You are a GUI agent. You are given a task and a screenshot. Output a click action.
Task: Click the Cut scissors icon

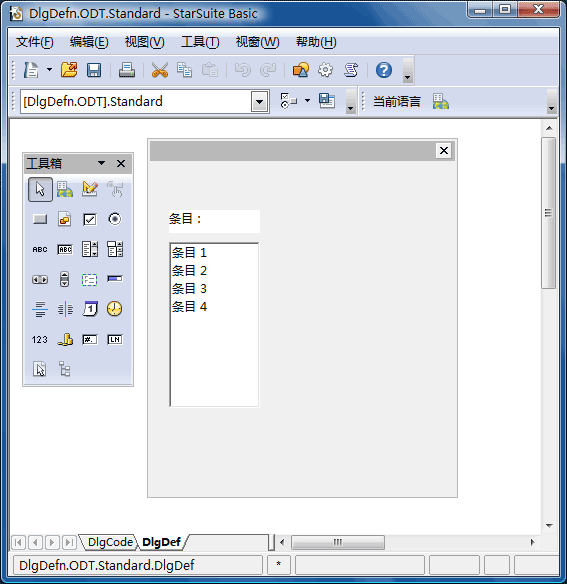160,70
